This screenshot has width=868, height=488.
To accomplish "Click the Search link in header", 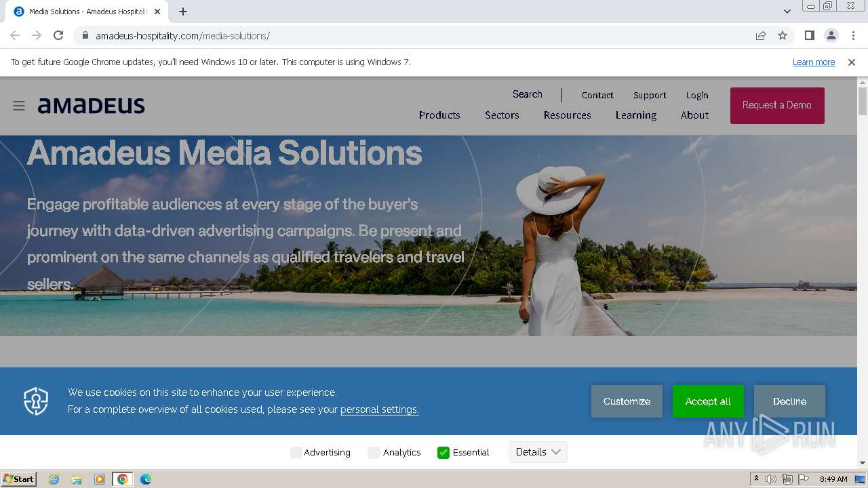I will click(x=528, y=94).
